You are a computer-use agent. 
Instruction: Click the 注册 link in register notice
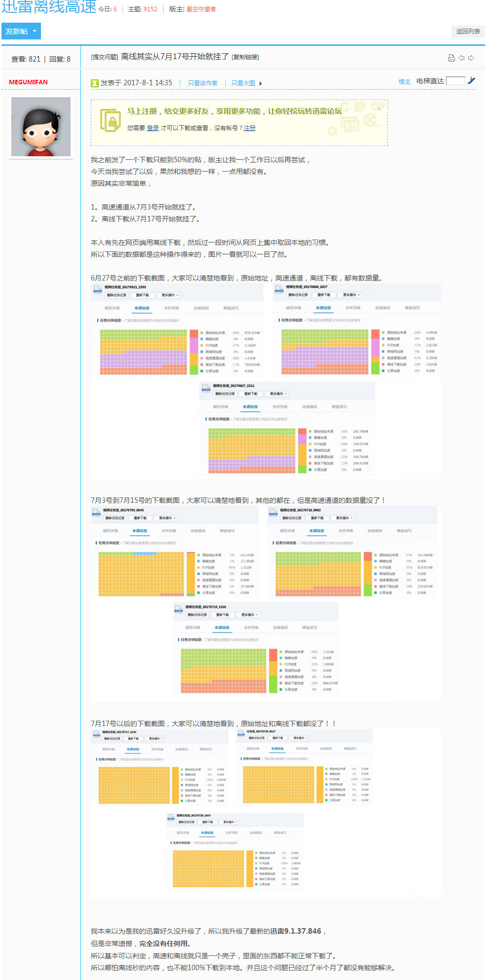250,128
